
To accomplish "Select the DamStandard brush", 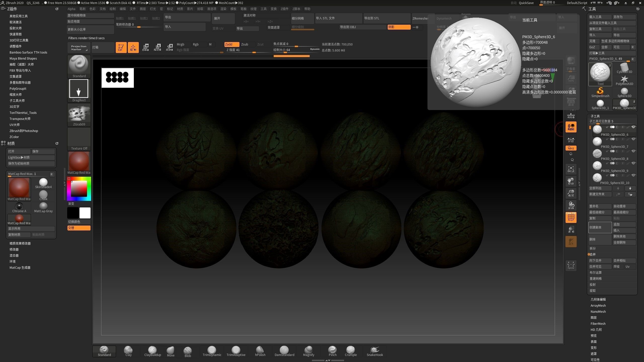I will (x=284, y=351).
